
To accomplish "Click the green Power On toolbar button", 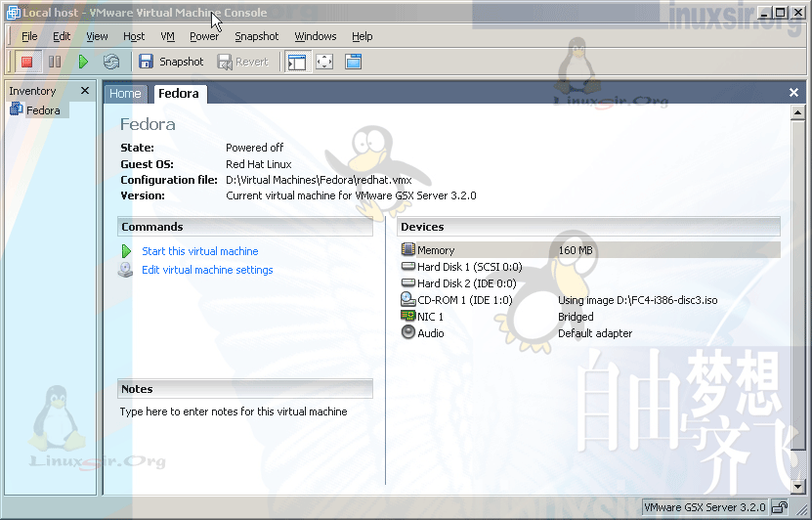I will pyautogui.click(x=83, y=63).
